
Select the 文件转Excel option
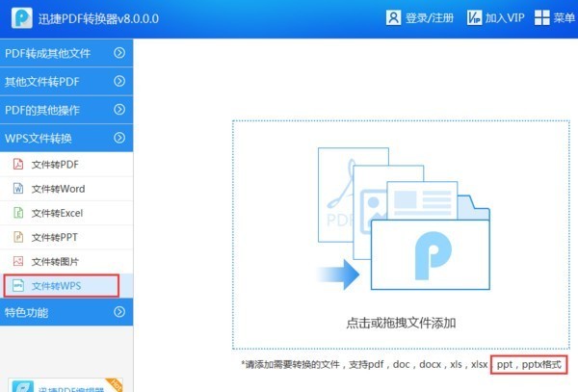point(66,213)
